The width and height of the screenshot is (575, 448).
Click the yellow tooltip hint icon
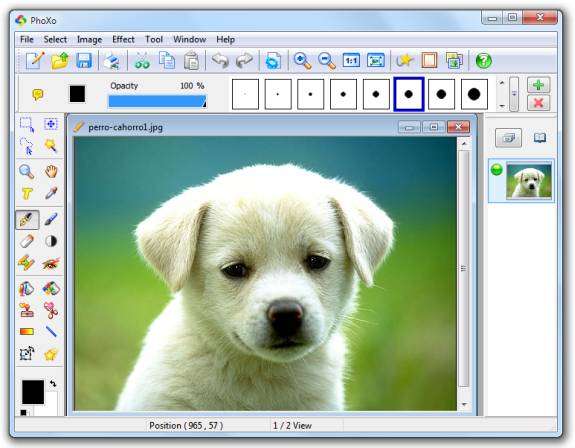coord(38,95)
